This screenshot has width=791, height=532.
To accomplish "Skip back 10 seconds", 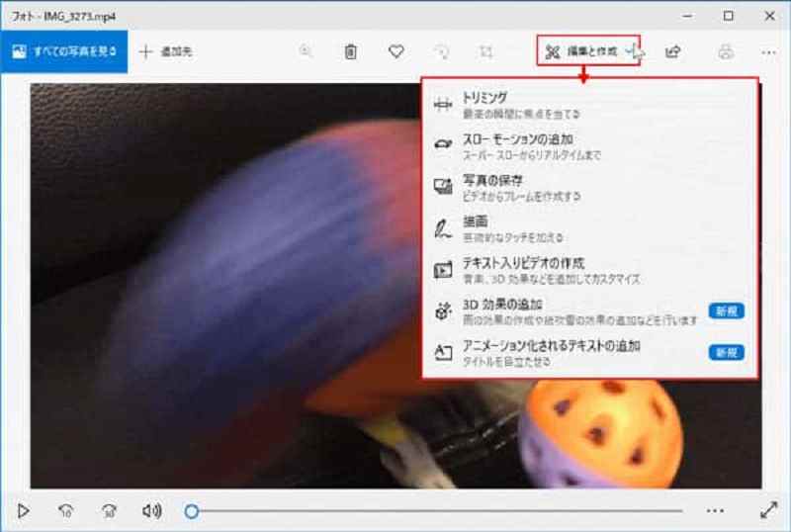I will 65,511.
